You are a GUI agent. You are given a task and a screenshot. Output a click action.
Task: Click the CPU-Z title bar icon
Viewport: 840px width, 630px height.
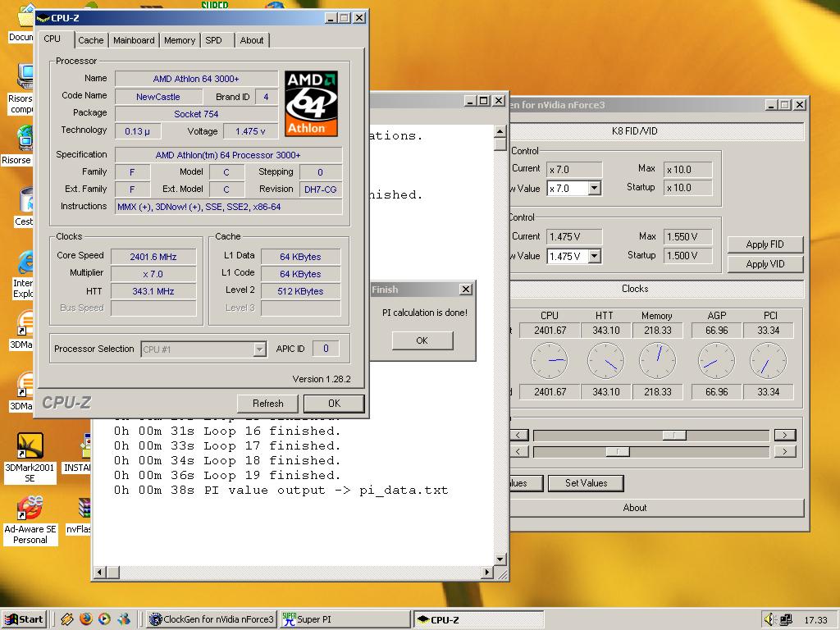[43, 18]
